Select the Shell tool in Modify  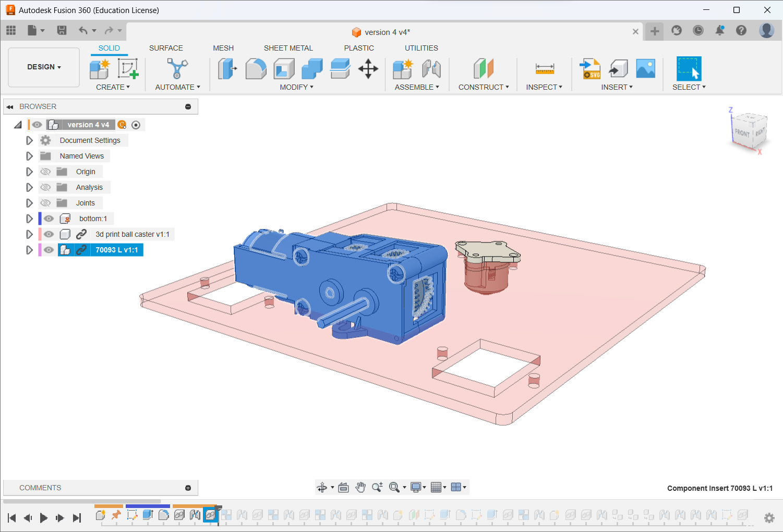[x=284, y=69]
